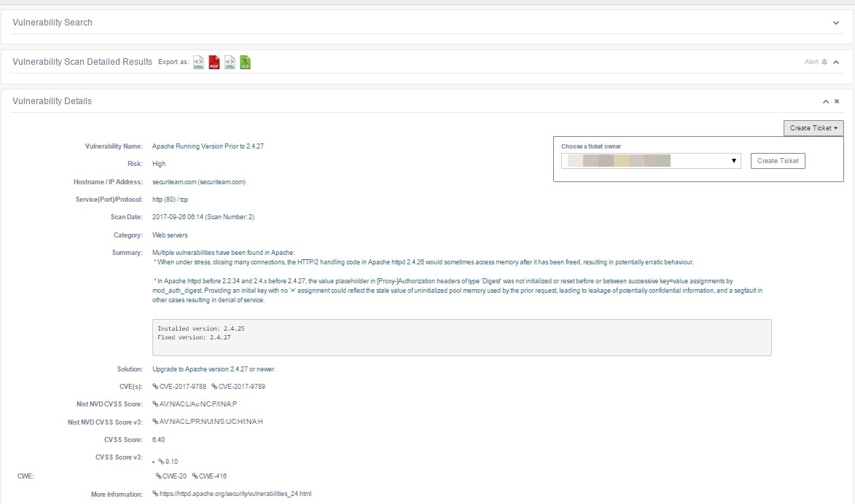Open the CVE-2017-9788 link

(x=183, y=387)
